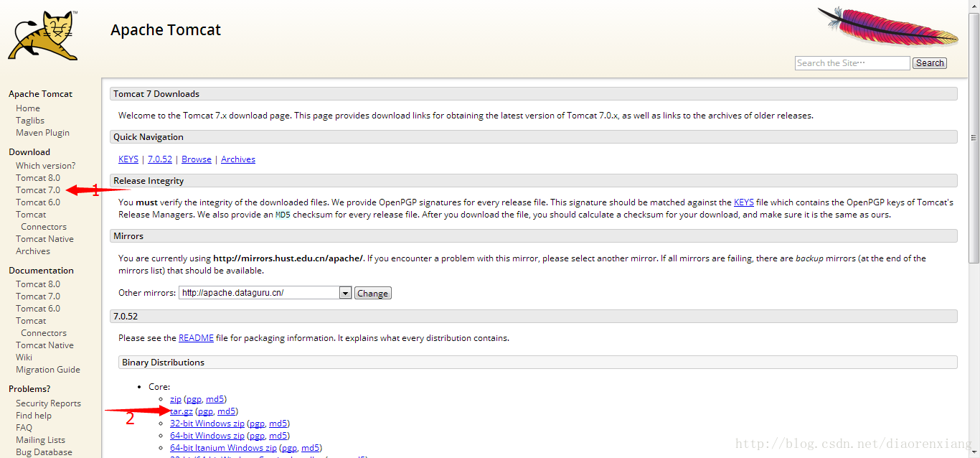Open Tomcat Native in the Documentation section

click(x=44, y=345)
